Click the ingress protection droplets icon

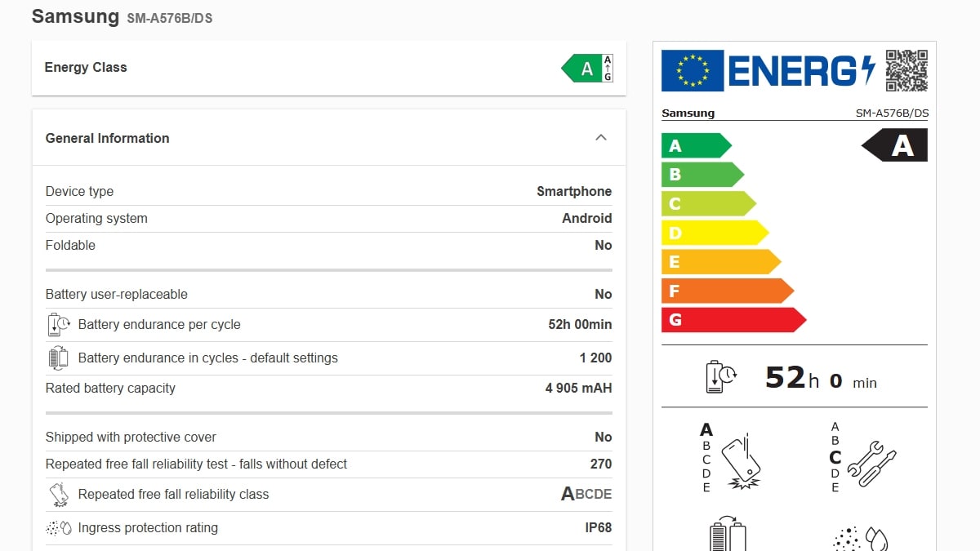(x=57, y=527)
